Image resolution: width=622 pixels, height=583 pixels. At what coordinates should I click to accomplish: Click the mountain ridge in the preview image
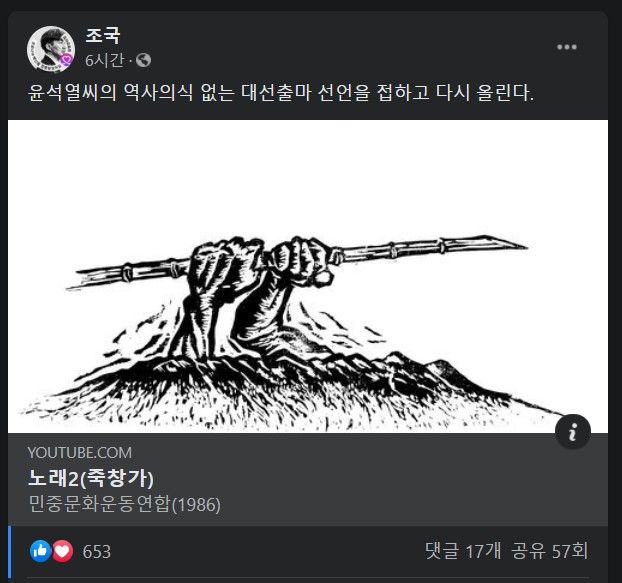pos(301,381)
